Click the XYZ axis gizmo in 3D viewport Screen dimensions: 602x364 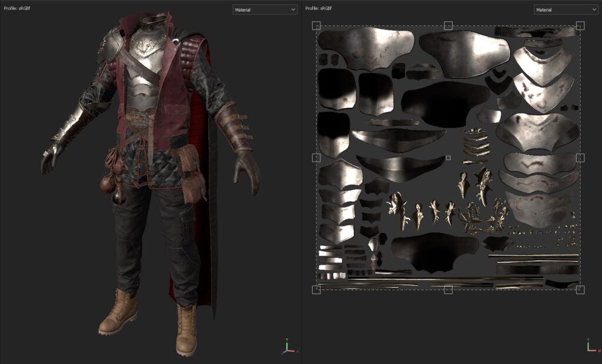point(287,346)
